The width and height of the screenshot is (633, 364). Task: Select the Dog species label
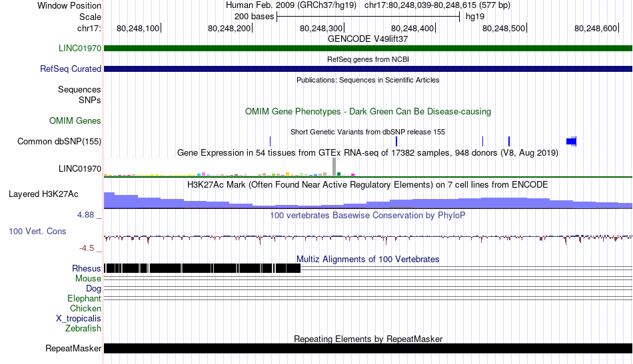click(x=94, y=289)
